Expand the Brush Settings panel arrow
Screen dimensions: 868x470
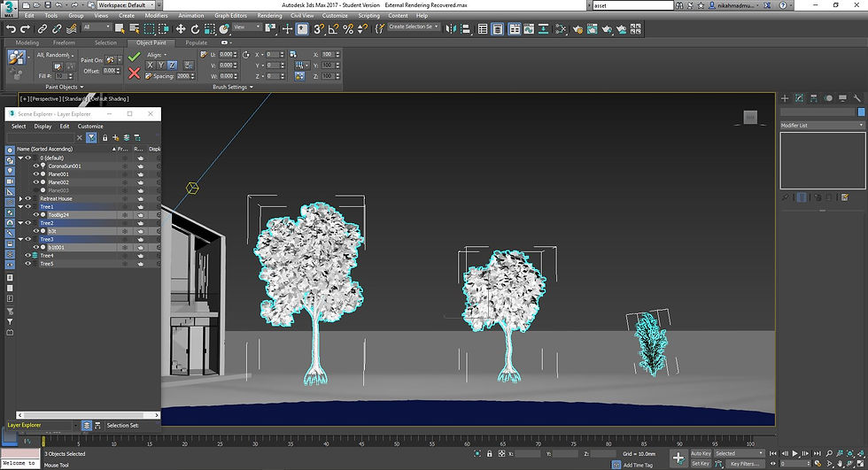tap(251, 87)
